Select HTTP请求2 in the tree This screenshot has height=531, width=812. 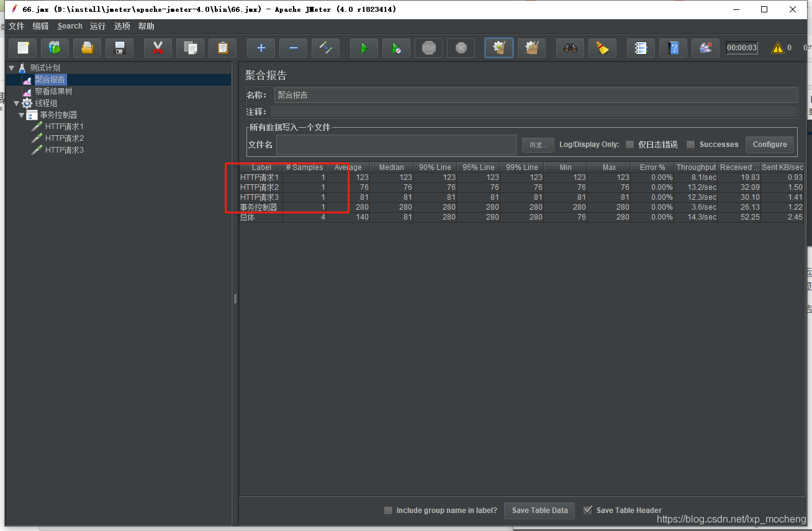pyautogui.click(x=64, y=138)
